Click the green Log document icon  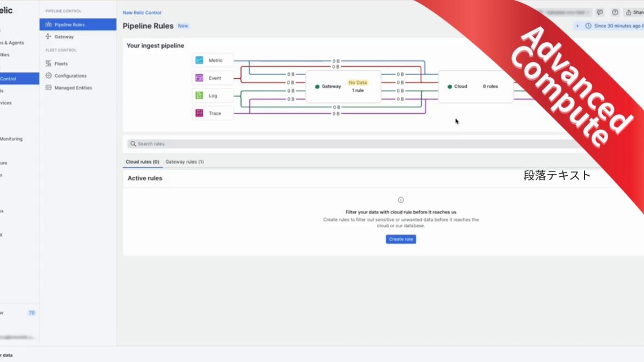point(199,95)
